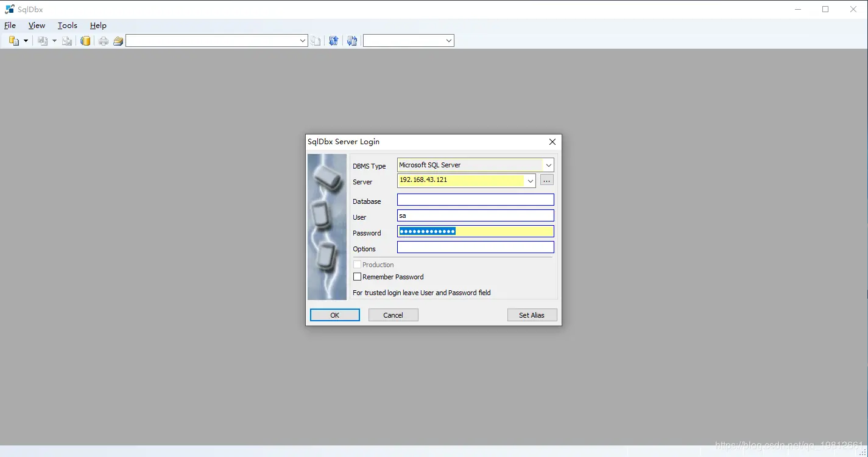
Task: Click the yellow database cylinder icon
Action: pyautogui.click(x=86, y=41)
